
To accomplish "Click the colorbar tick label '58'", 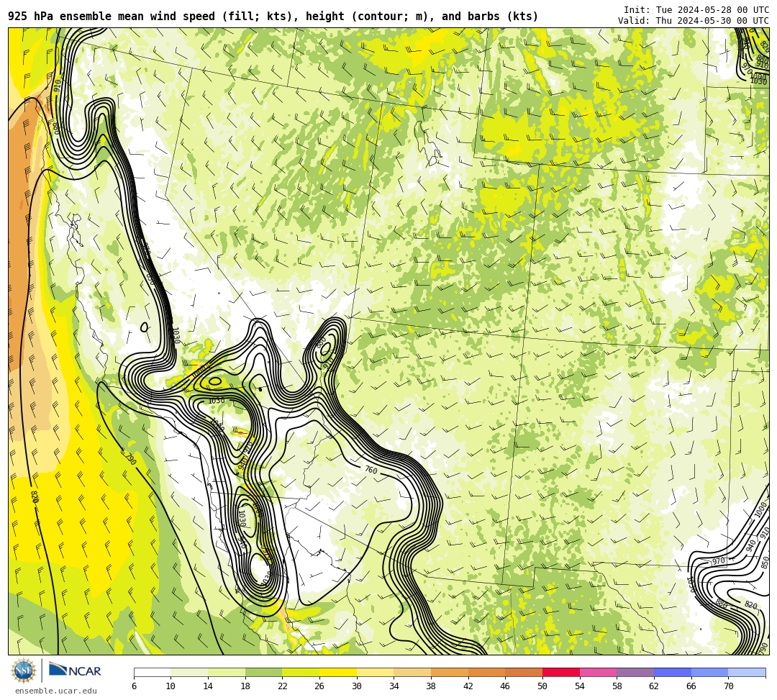I will point(617,686).
